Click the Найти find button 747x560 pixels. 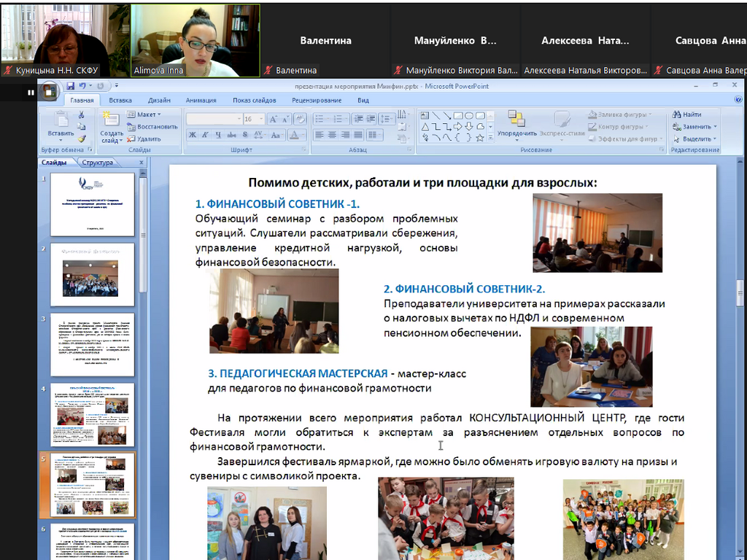pyautogui.click(x=687, y=114)
